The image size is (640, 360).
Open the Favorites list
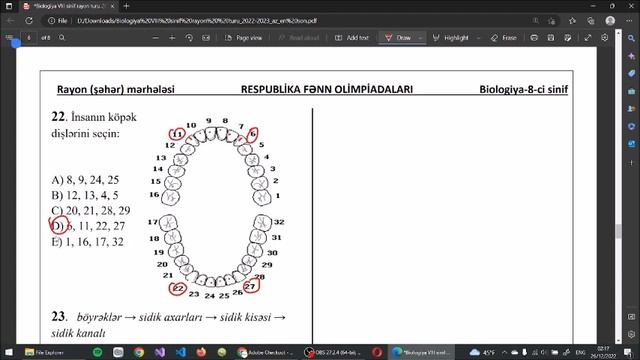(x=572, y=20)
